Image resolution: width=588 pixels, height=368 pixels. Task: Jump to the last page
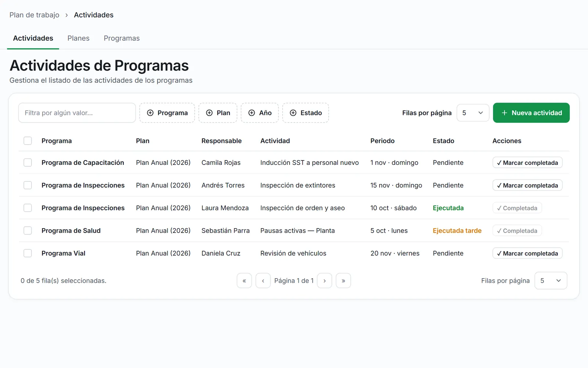coord(343,280)
